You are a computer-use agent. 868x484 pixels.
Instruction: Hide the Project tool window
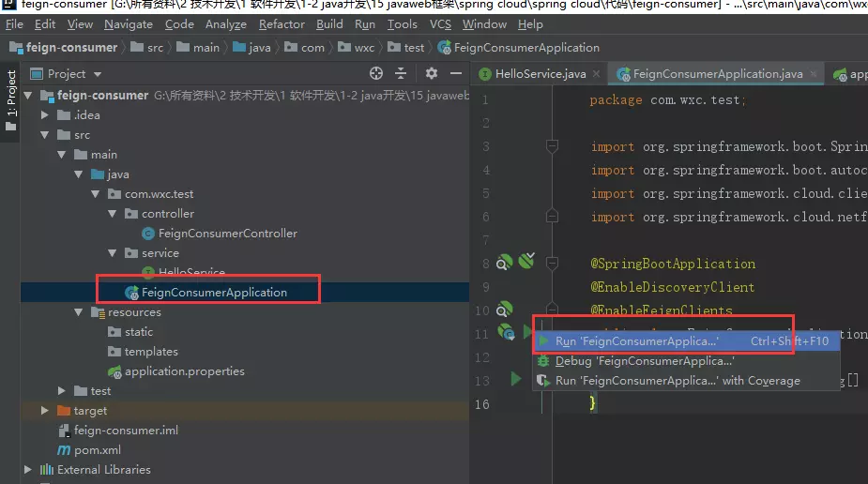456,73
